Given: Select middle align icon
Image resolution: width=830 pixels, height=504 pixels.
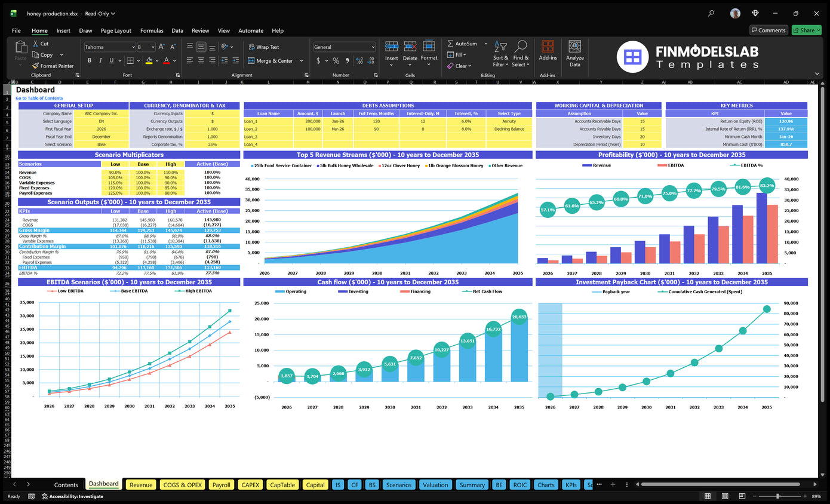Looking at the screenshot, I should 201,47.
